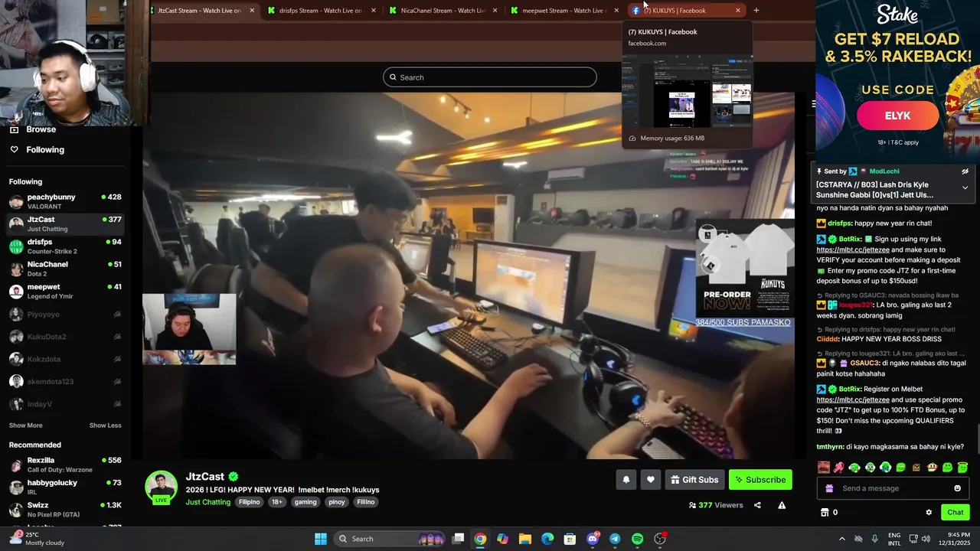Click the heart follow icon

(x=650, y=480)
